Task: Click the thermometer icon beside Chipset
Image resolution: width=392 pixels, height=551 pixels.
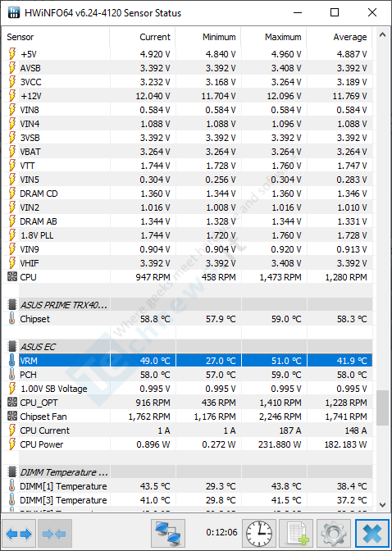Action: 12,319
